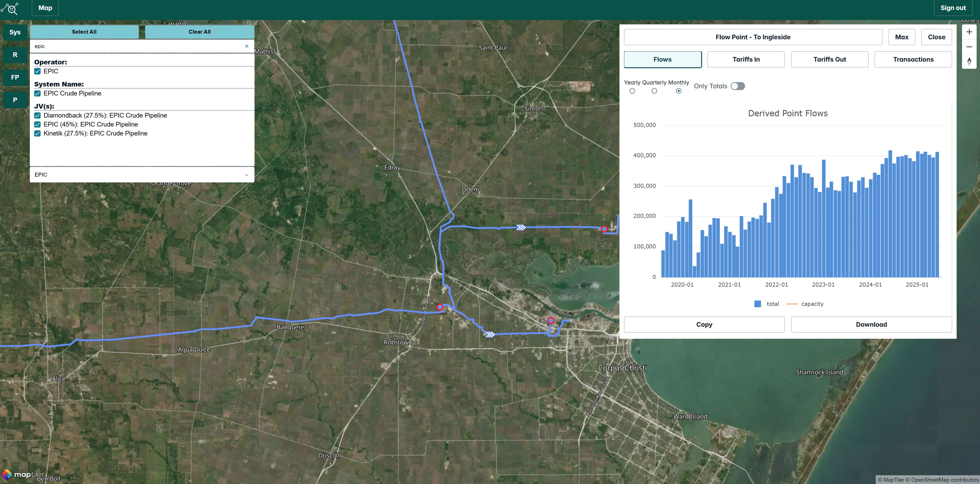Screen dimensions: 980x484
Task: Zoom in with the plus icon
Action: [x=969, y=32]
